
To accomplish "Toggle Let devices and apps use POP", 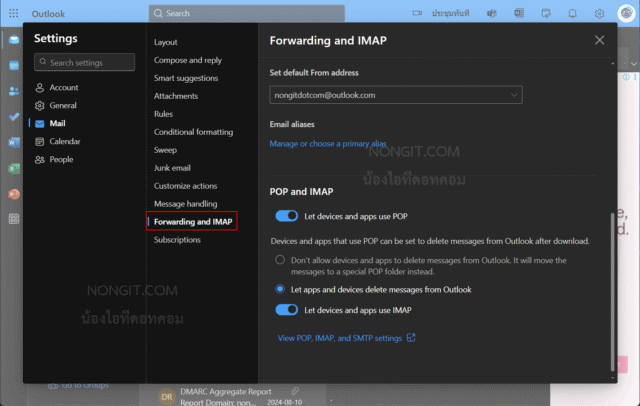I will point(287,216).
